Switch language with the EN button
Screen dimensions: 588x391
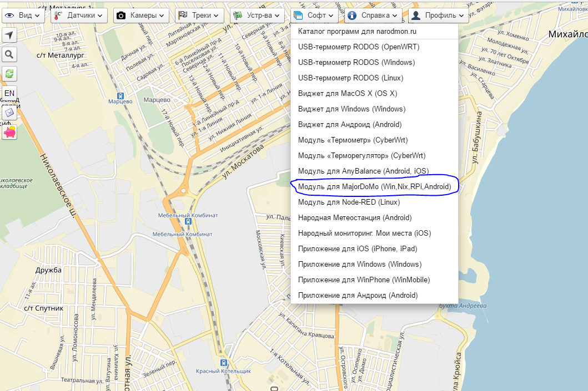click(9, 93)
